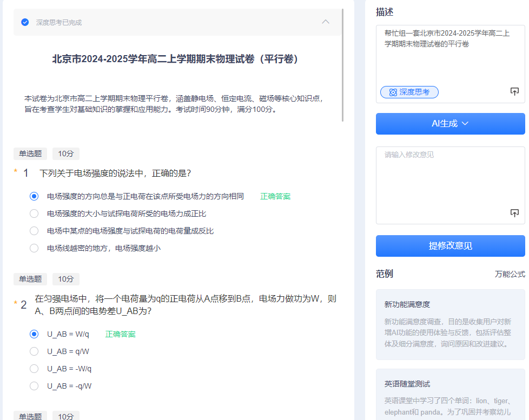This screenshot has width=529, height=420.
Task: Select the 新功能满意度 example card
Action: coord(450,324)
